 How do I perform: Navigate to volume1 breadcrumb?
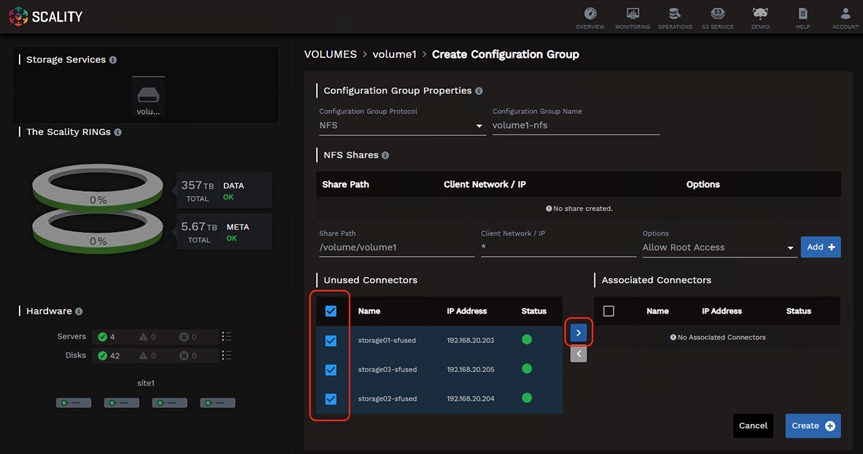(394, 54)
